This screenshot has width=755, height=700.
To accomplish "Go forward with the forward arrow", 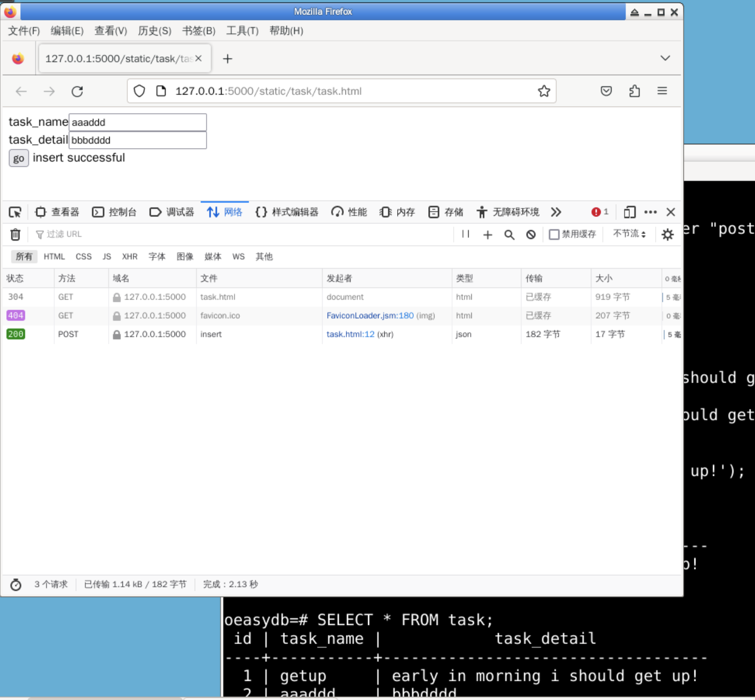I will click(x=49, y=92).
